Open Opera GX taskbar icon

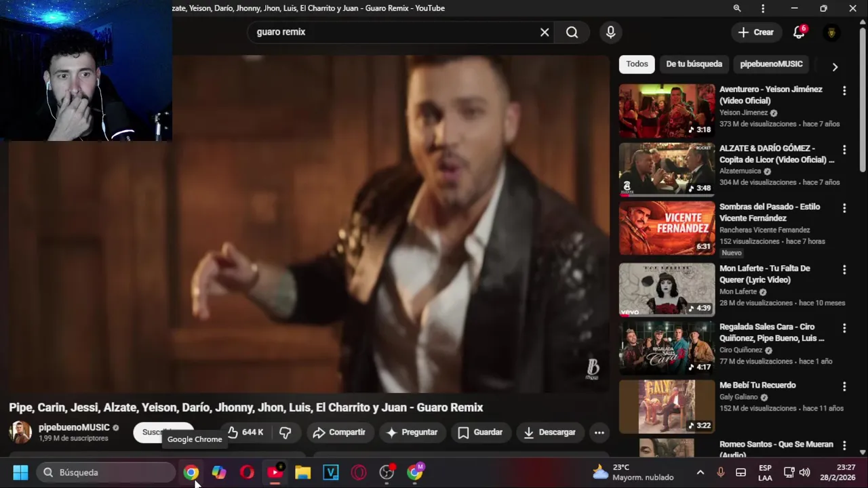[359, 472]
